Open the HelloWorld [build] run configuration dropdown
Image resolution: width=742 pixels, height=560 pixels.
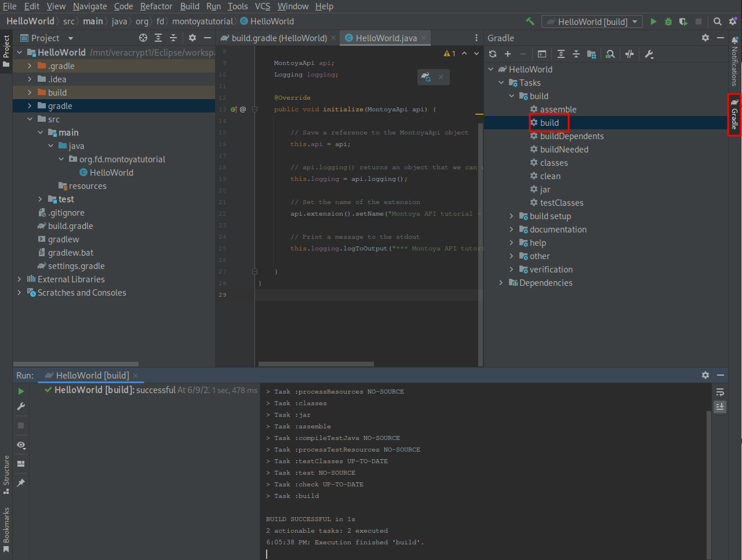(592, 21)
